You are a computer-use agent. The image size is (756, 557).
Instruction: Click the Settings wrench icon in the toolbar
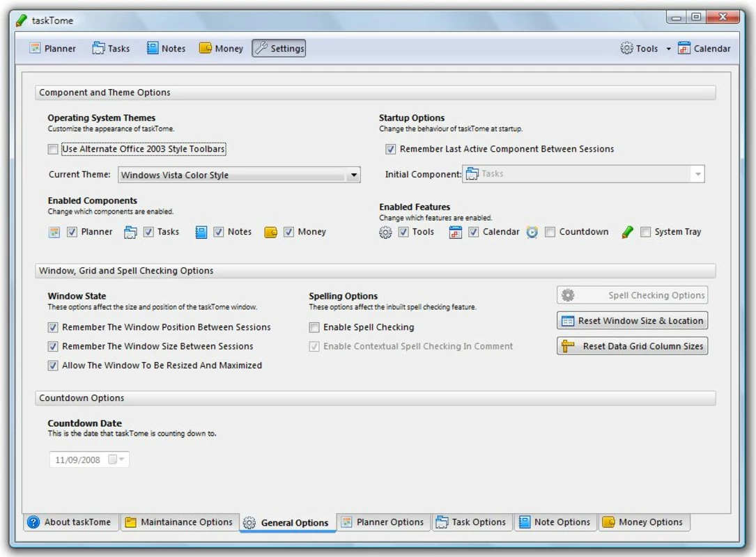pos(261,48)
